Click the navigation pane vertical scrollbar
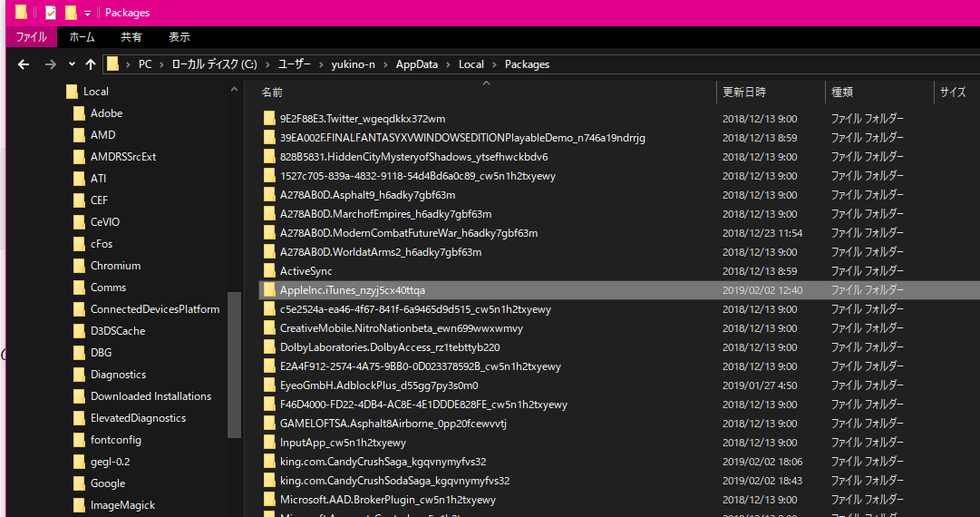This screenshot has width=980, height=517. (235, 365)
